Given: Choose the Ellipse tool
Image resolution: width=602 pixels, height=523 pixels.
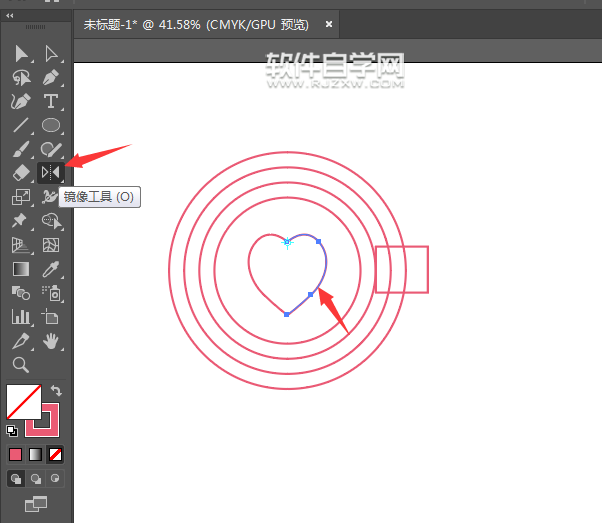Looking at the screenshot, I should coord(51,125).
